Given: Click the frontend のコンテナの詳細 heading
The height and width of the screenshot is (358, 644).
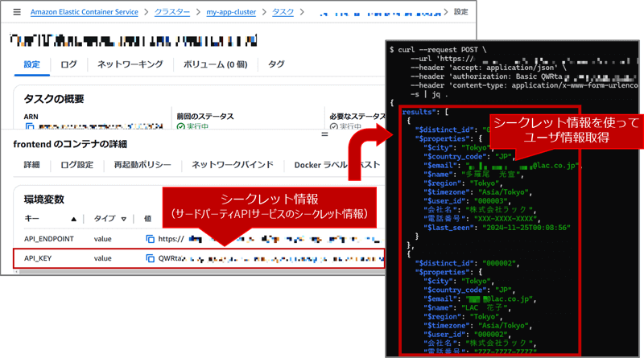Looking at the screenshot, I should click(70, 144).
